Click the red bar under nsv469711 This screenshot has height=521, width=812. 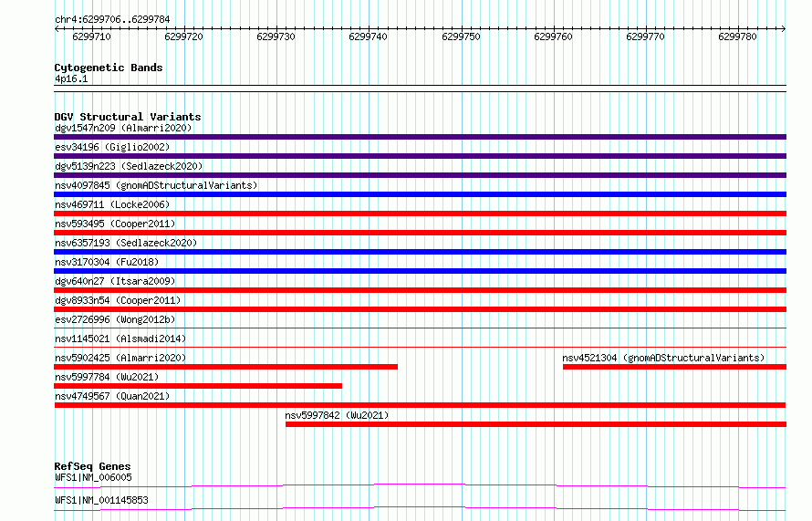[420, 214]
